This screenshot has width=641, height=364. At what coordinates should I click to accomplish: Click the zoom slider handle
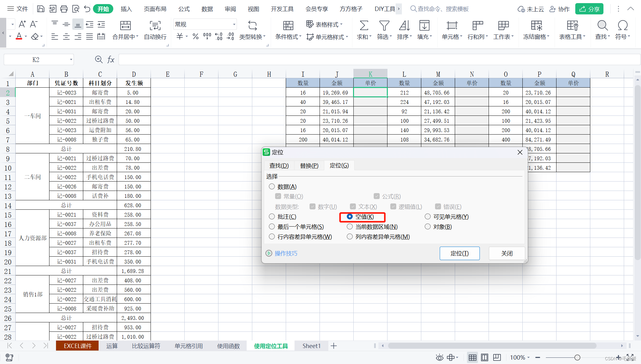tap(577, 357)
